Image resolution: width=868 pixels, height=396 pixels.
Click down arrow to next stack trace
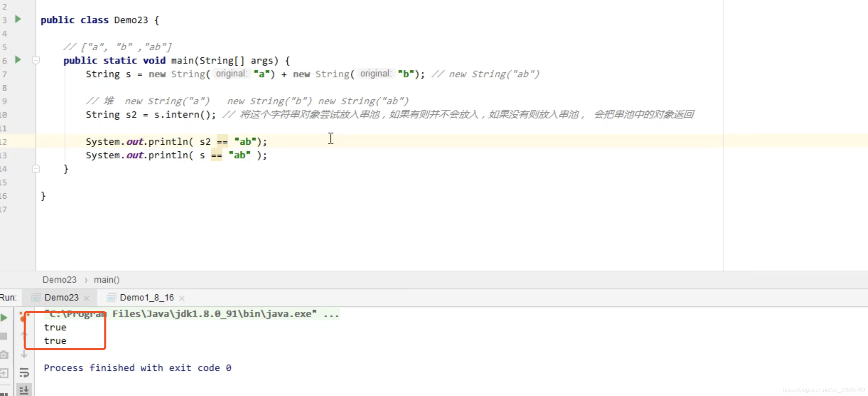click(24, 354)
